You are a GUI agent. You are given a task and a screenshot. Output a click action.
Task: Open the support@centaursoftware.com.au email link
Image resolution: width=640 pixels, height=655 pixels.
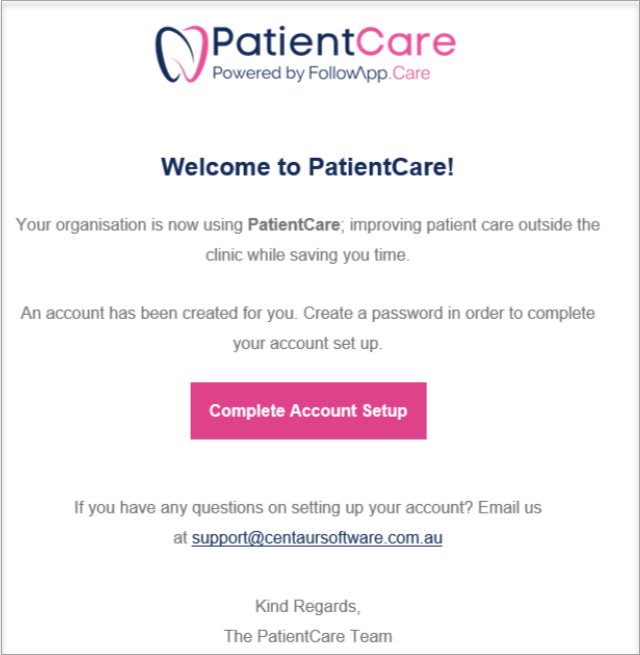[317, 538]
